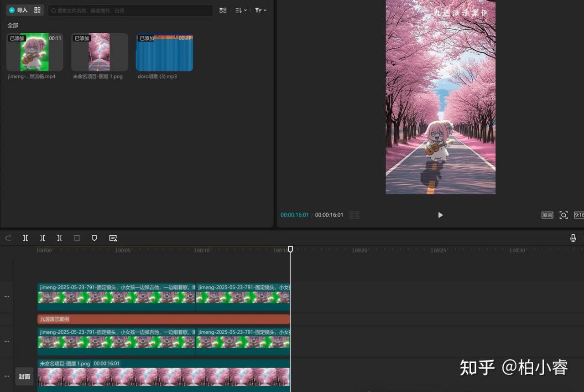Select second jimeng clip on lower track

(x=243, y=341)
